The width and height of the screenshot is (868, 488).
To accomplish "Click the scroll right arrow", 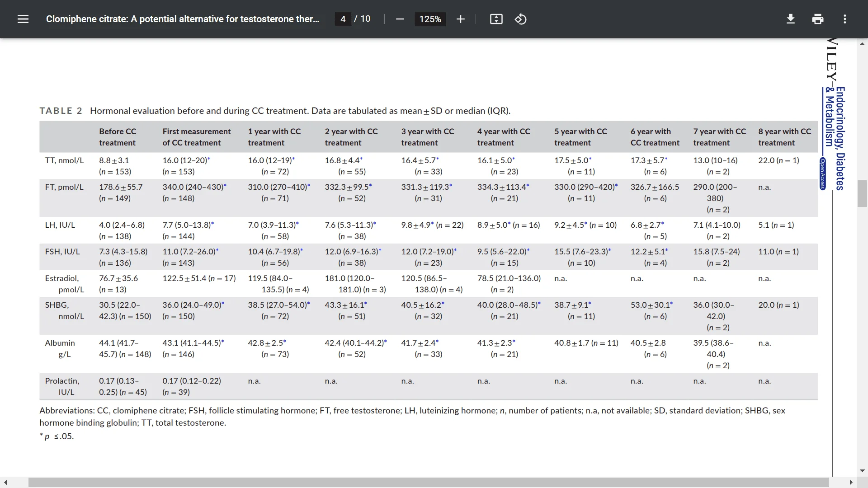I will click(x=851, y=482).
